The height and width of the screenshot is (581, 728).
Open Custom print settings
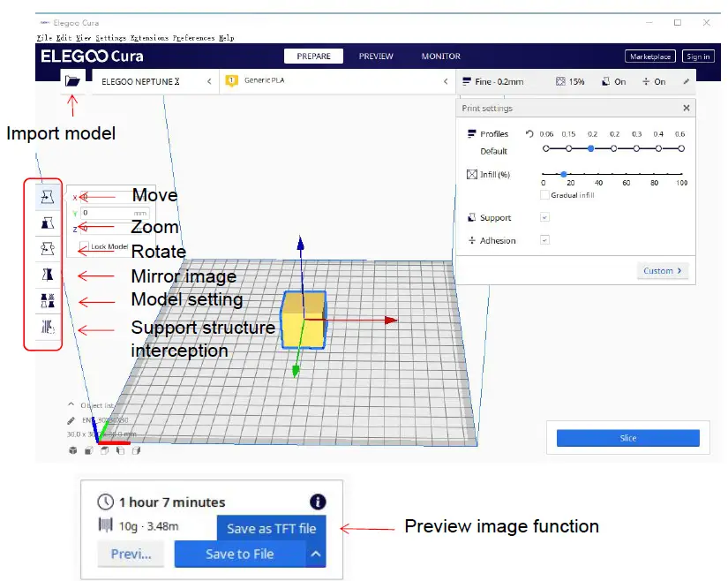pos(663,271)
